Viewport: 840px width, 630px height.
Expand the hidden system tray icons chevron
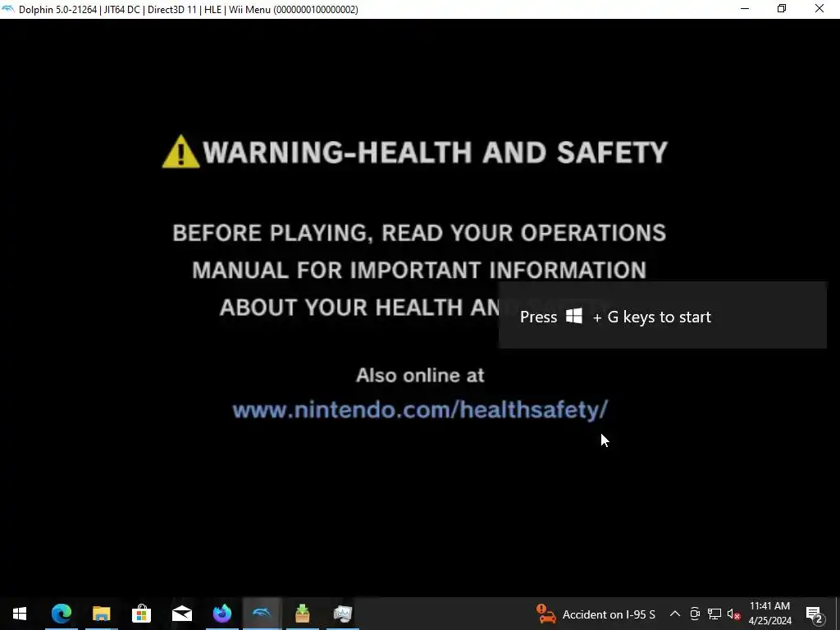click(x=675, y=614)
